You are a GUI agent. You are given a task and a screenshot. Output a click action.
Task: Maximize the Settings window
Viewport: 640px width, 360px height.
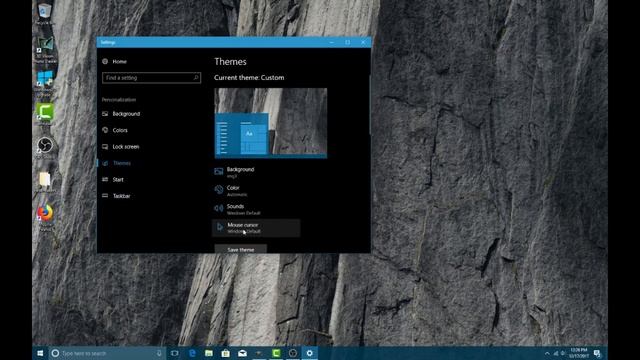point(347,42)
